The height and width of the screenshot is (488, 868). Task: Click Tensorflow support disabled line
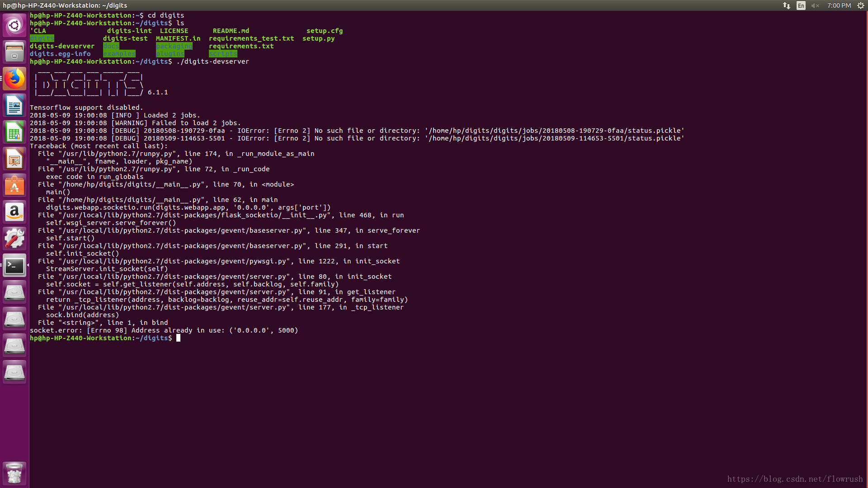click(x=86, y=108)
